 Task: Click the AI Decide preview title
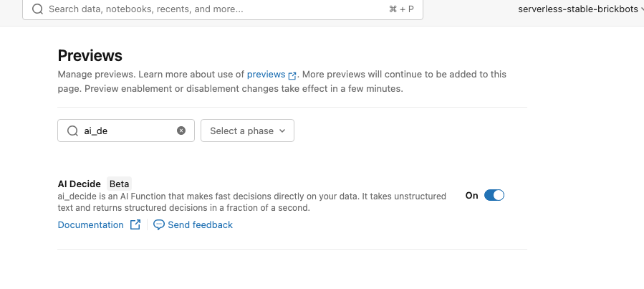(80, 184)
